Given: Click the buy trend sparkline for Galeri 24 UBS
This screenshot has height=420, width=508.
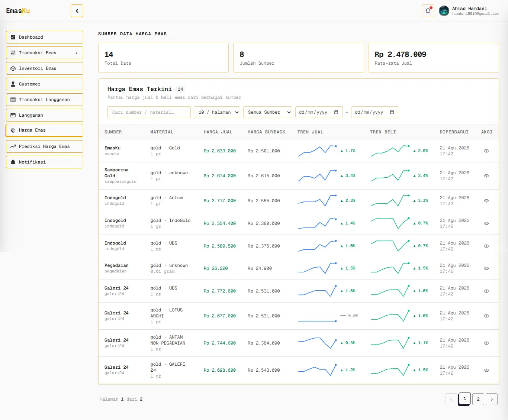Looking at the screenshot, I should [390, 291].
